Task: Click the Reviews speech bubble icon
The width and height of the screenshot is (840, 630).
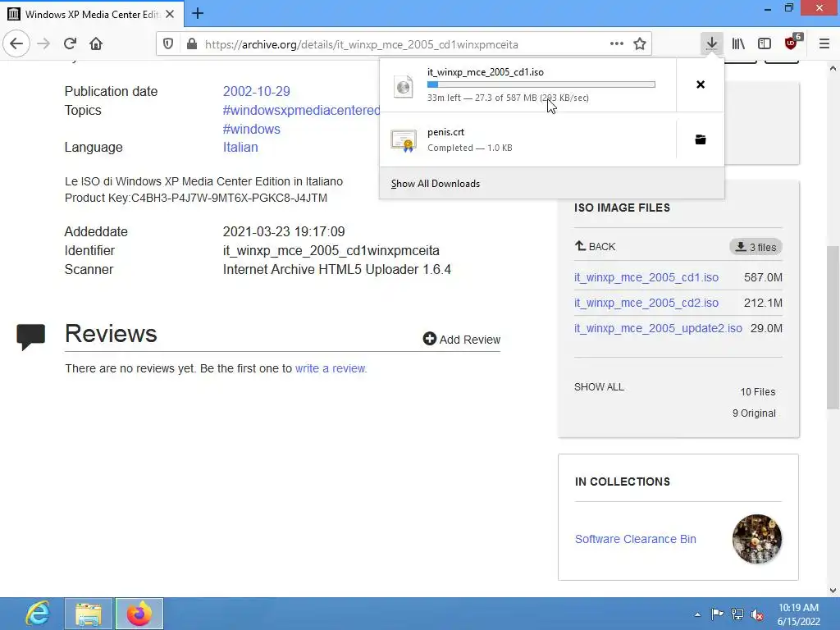Action: 31,337
